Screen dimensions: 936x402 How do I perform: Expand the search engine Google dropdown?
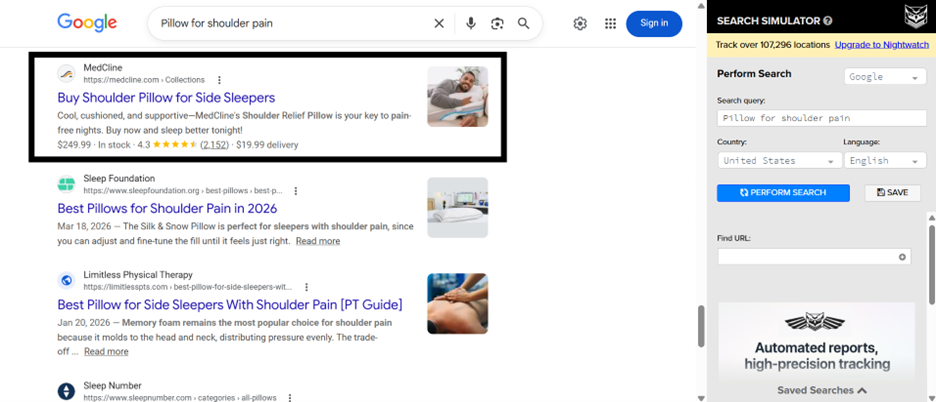click(885, 77)
